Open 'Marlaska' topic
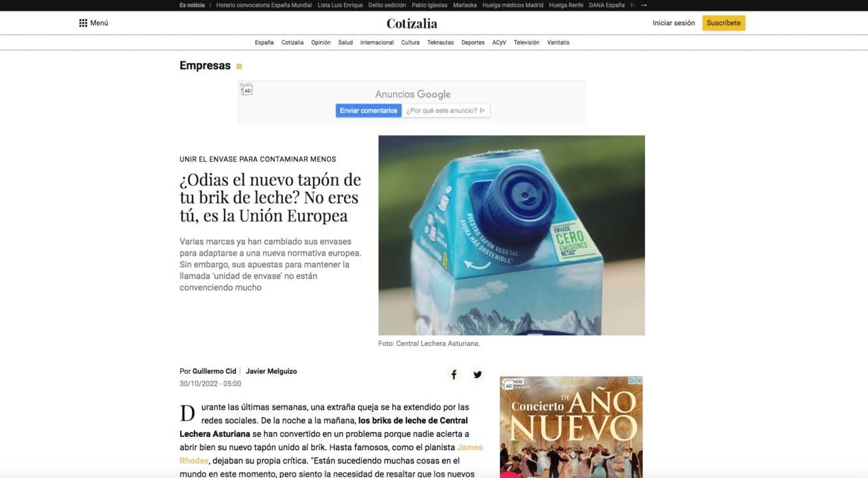 [465, 5]
